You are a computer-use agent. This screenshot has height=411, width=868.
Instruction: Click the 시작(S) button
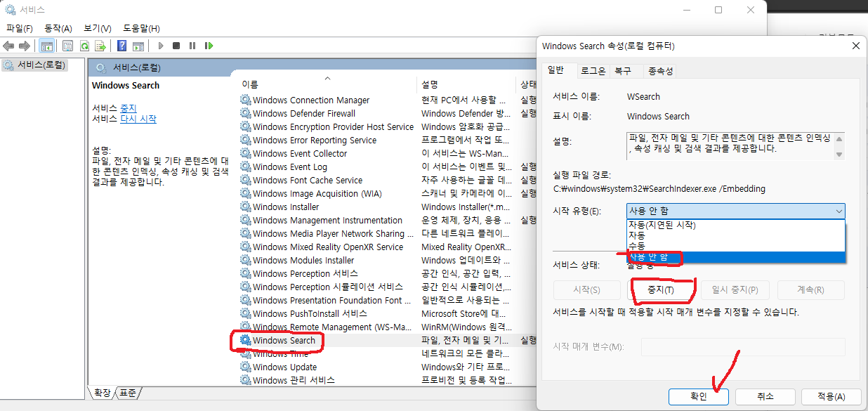[586, 290]
